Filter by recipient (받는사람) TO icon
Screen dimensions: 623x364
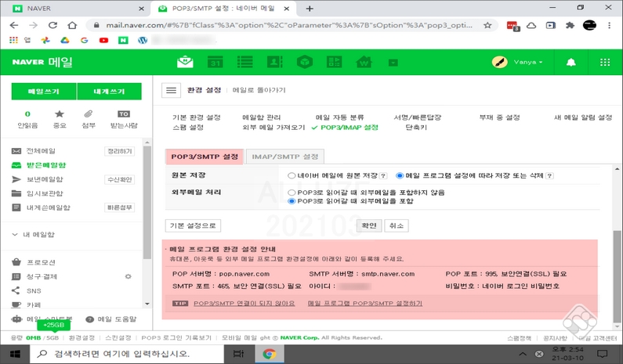point(124,119)
